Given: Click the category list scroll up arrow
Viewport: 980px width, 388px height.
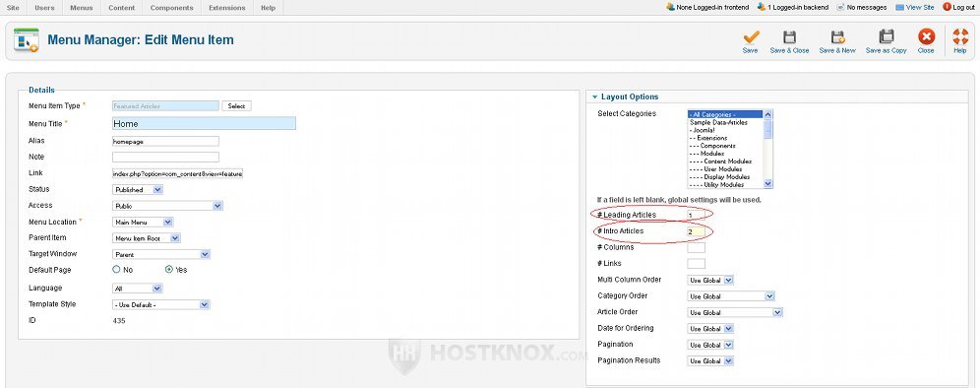Looking at the screenshot, I should point(768,114).
